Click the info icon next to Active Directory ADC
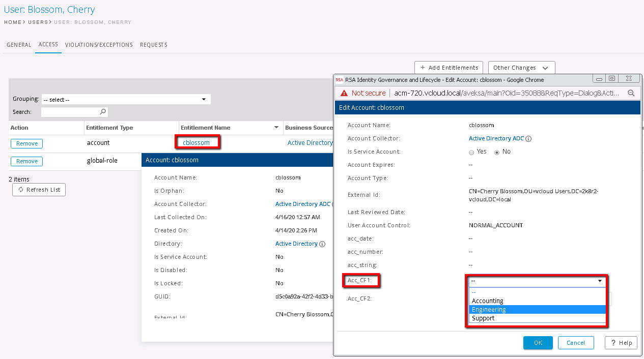The width and height of the screenshot is (644, 359). 528,139
